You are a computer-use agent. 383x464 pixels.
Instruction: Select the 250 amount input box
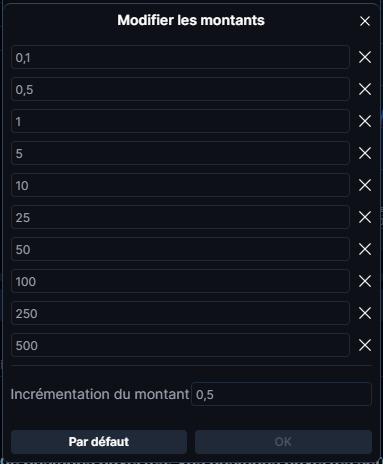(180, 313)
